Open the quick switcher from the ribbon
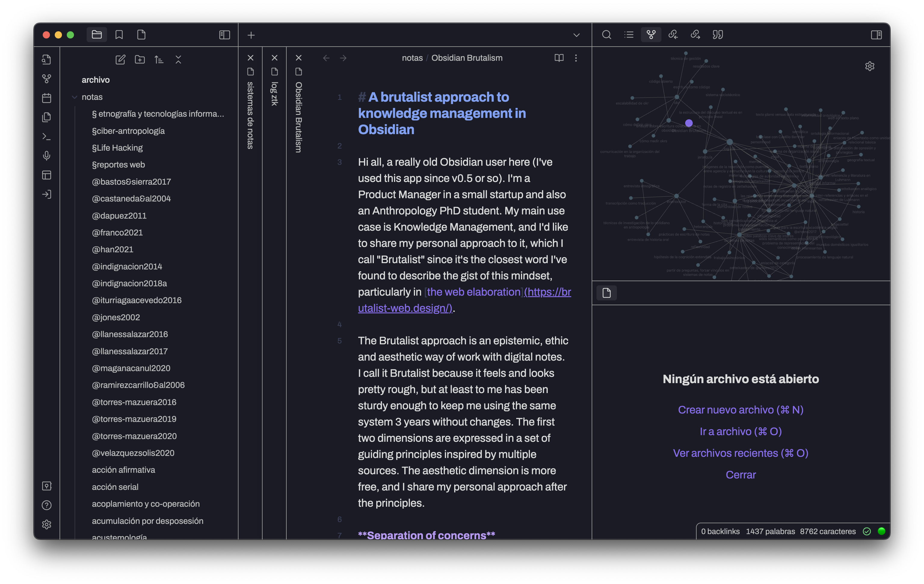 [46, 60]
